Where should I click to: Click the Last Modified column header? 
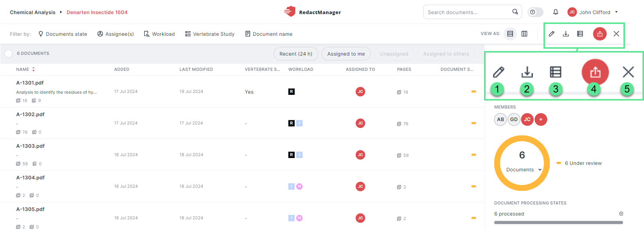(196, 69)
